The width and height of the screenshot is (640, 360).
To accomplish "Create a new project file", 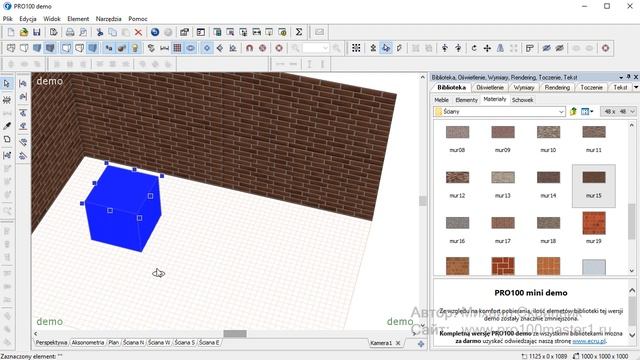I will pos(11,32).
